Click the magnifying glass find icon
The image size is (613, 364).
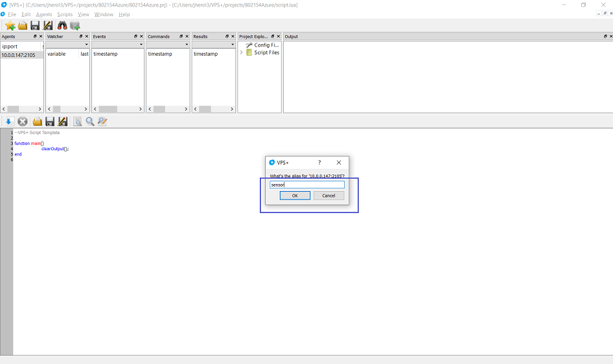(90, 121)
